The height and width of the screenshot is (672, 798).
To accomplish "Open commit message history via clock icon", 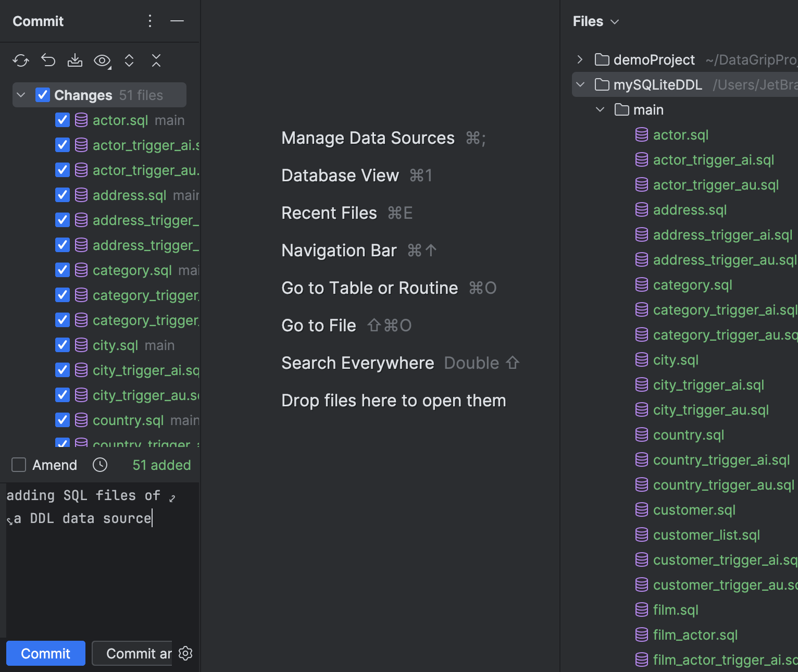I will (99, 465).
